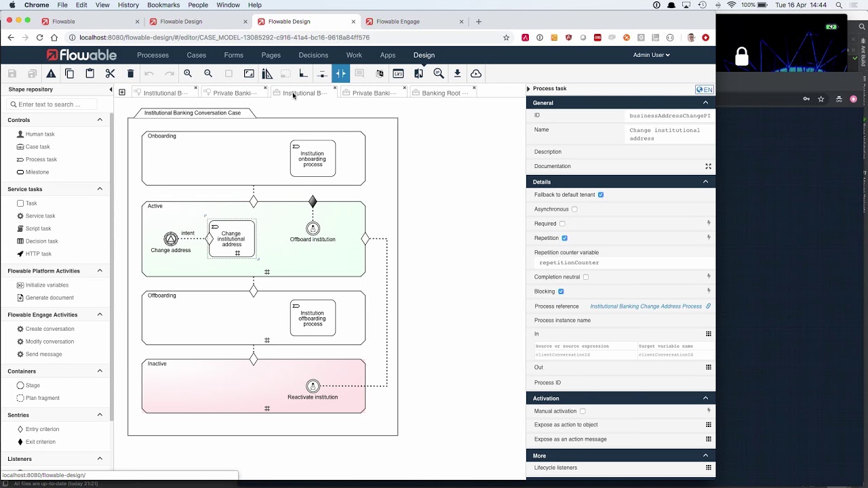This screenshot has width=868, height=488.
Task: Click the Download model arrow icon
Action: pyautogui.click(x=457, y=73)
